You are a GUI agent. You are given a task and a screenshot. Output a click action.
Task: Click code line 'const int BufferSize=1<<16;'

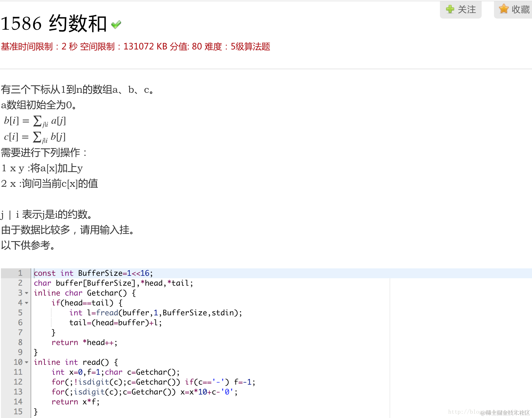pos(93,273)
